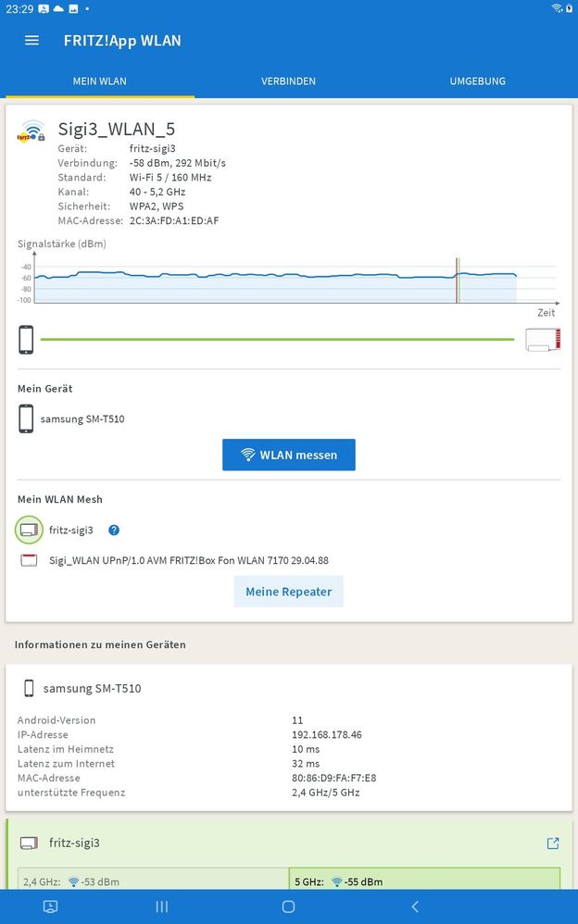The height and width of the screenshot is (924, 578).
Task: Open the blue help question mark icon
Action: 114,530
